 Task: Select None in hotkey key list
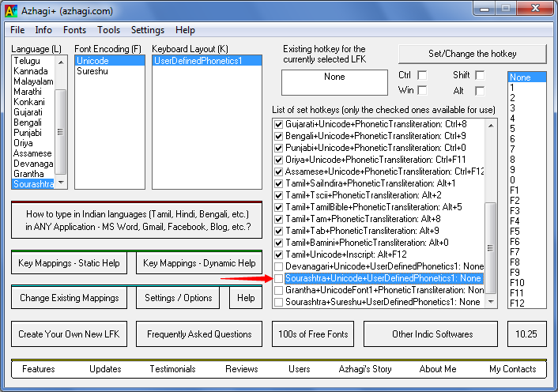tap(527, 77)
